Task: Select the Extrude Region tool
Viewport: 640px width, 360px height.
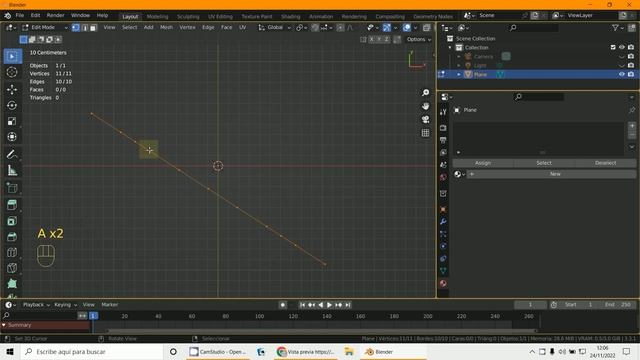Action: [x=12, y=205]
